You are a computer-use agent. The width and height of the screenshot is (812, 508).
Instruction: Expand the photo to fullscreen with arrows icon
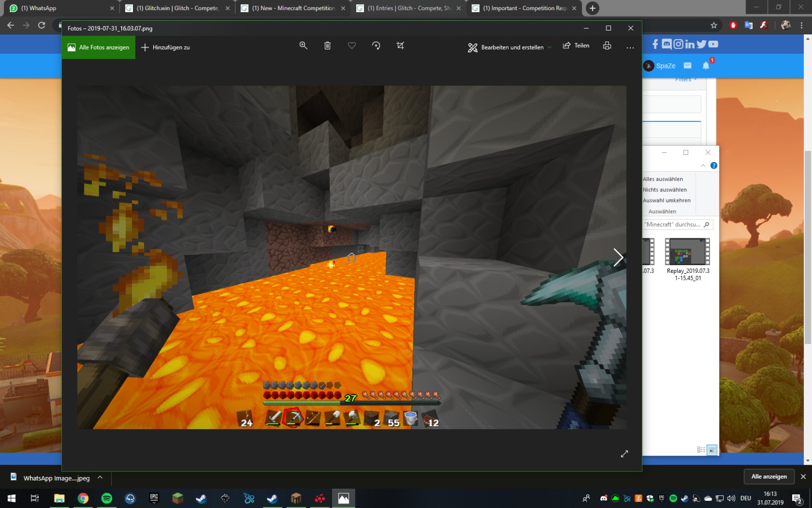[624, 454]
